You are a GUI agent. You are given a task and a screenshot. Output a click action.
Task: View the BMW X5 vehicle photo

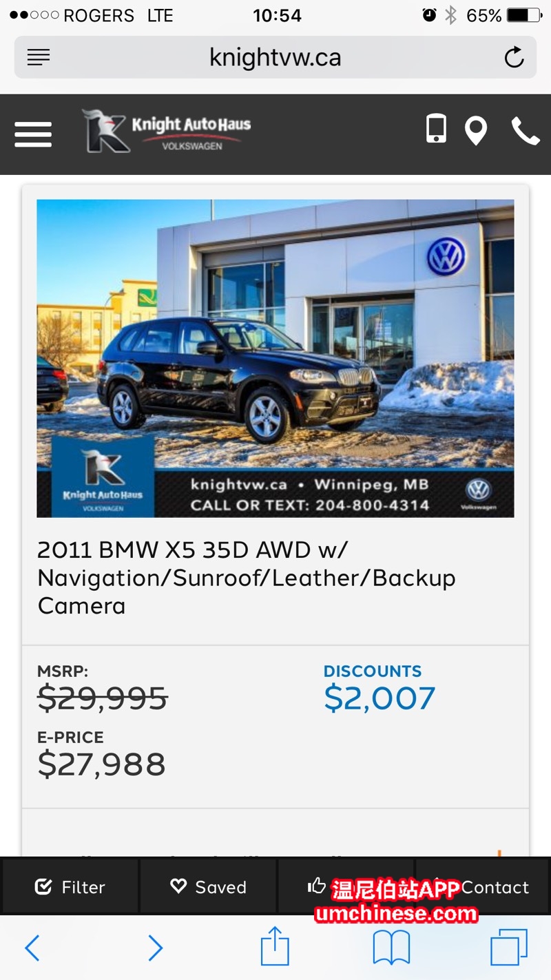coord(275,358)
